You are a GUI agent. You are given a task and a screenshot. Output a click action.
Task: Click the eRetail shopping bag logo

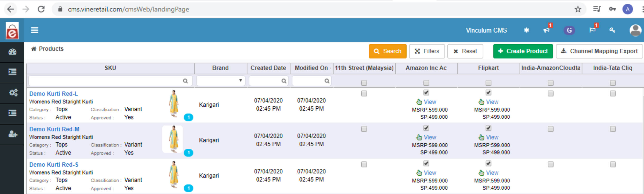pos(12,30)
